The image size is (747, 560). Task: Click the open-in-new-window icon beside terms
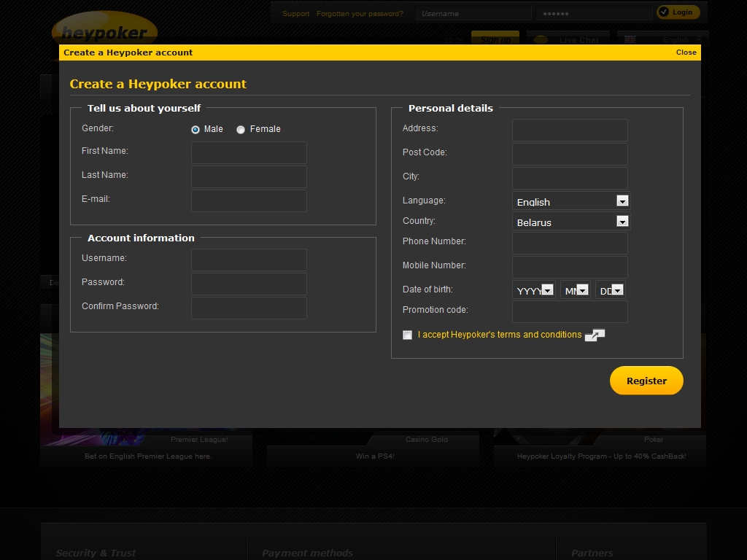point(595,335)
